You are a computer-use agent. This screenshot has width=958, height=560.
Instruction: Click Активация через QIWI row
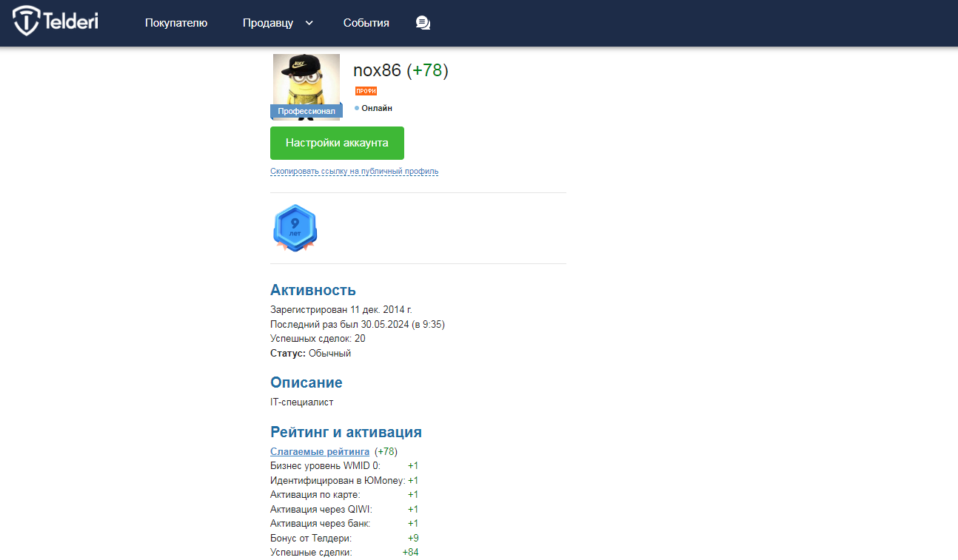click(x=344, y=510)
